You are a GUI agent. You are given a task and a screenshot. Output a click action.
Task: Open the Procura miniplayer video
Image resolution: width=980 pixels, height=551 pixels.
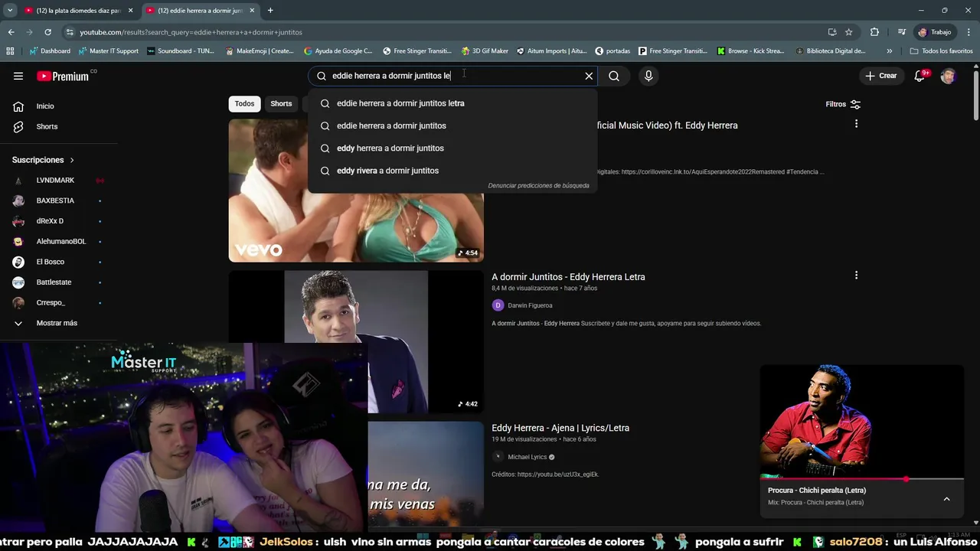click(x=862, y=422)
